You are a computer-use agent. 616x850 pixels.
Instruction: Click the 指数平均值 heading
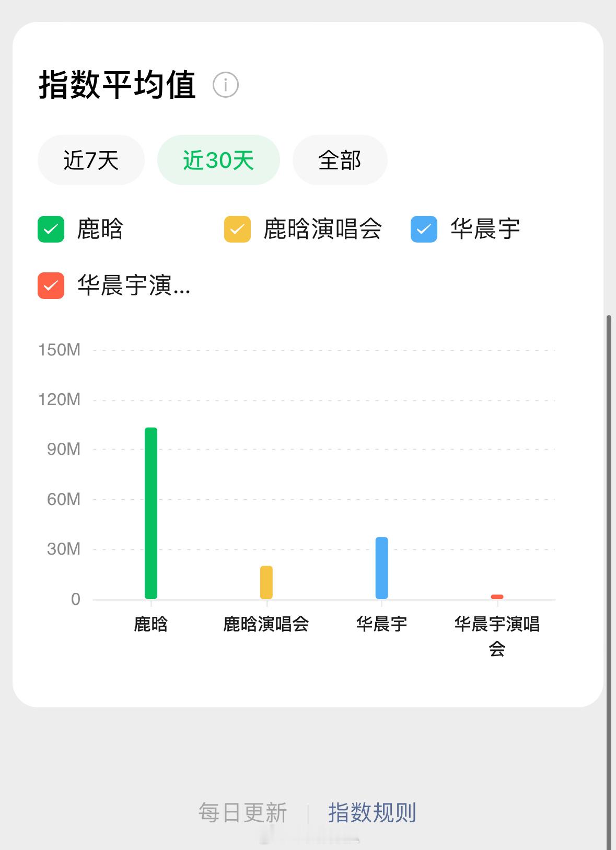118,85
